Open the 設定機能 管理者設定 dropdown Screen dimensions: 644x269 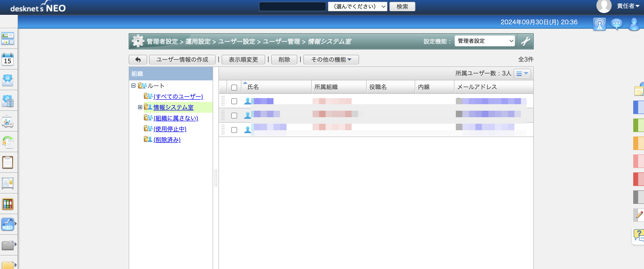click(x=485, y=41)
